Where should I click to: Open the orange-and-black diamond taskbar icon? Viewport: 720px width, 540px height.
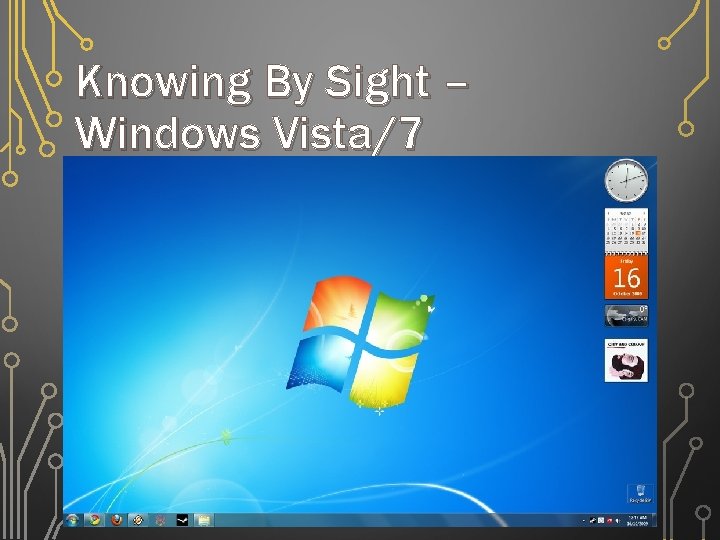click(x=138, y=520)
